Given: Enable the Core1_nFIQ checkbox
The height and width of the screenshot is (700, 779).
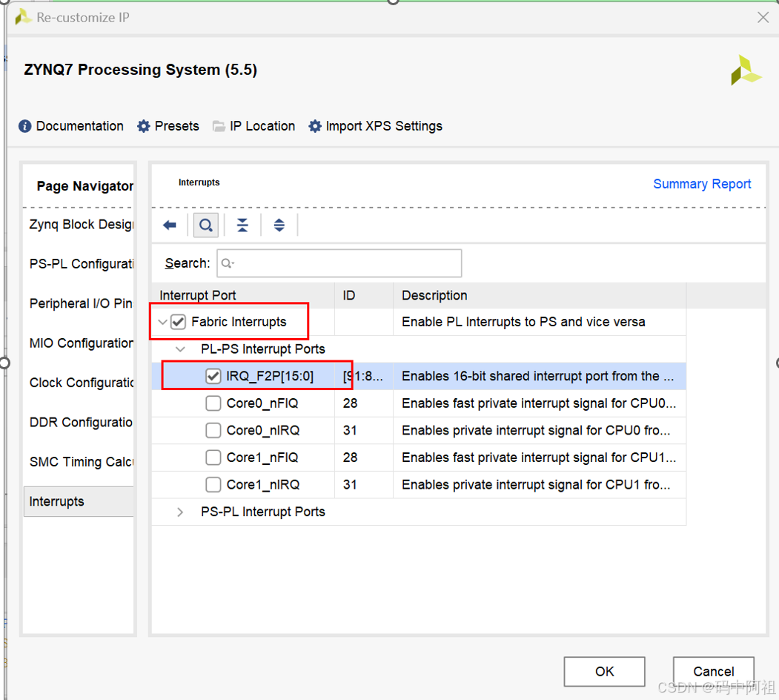Looking at the screenshot, I should pos(213,458).
